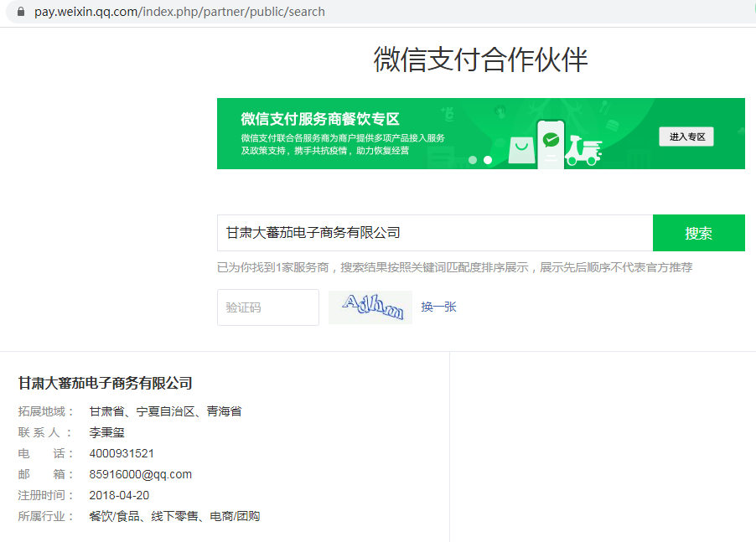Click the regions text 甘肃省、宁夏自治区、青海省
756x542 pixels.
pos(165,411)
